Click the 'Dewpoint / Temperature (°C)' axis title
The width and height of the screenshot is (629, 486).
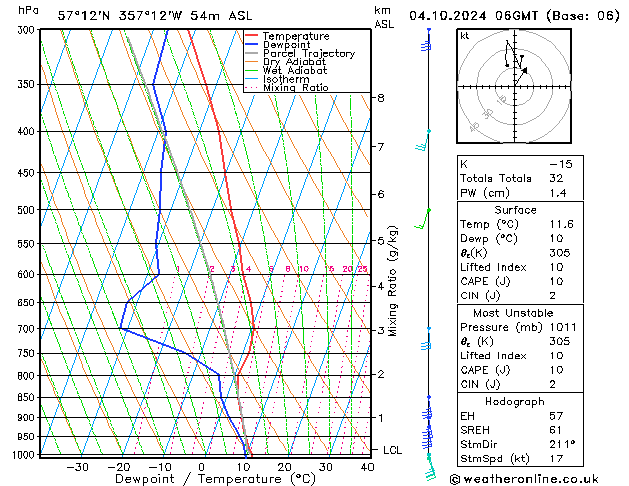(x=215, y=479)
